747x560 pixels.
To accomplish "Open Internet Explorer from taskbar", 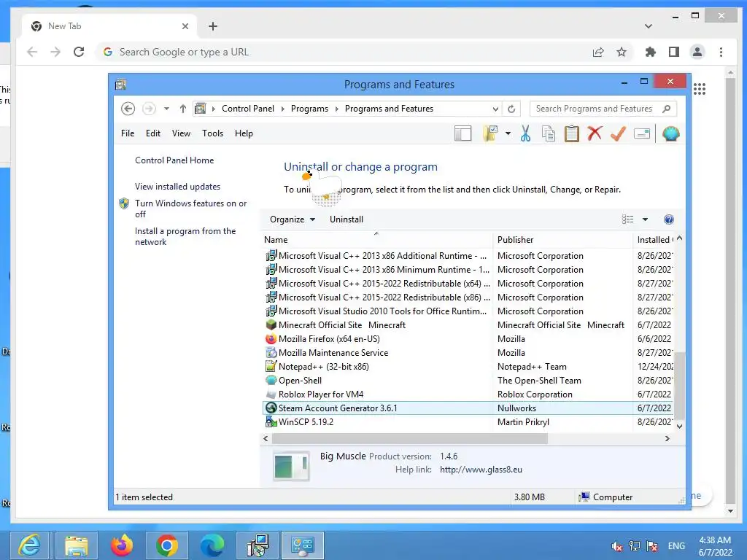I will (x=29, y=545).
